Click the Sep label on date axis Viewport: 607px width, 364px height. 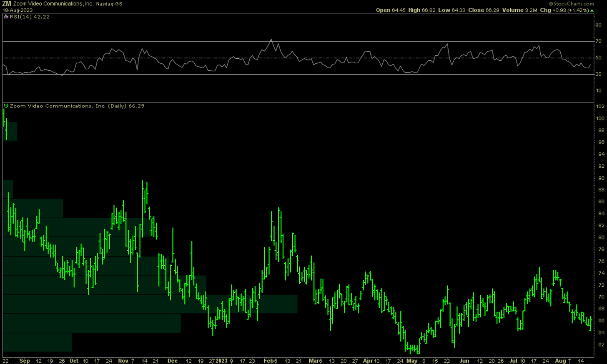click(25, 361)
